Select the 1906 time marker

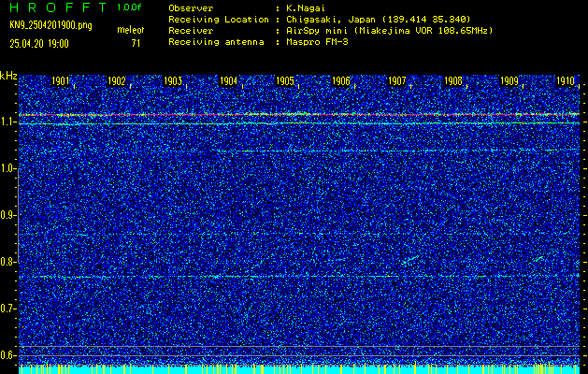[341, 81]
